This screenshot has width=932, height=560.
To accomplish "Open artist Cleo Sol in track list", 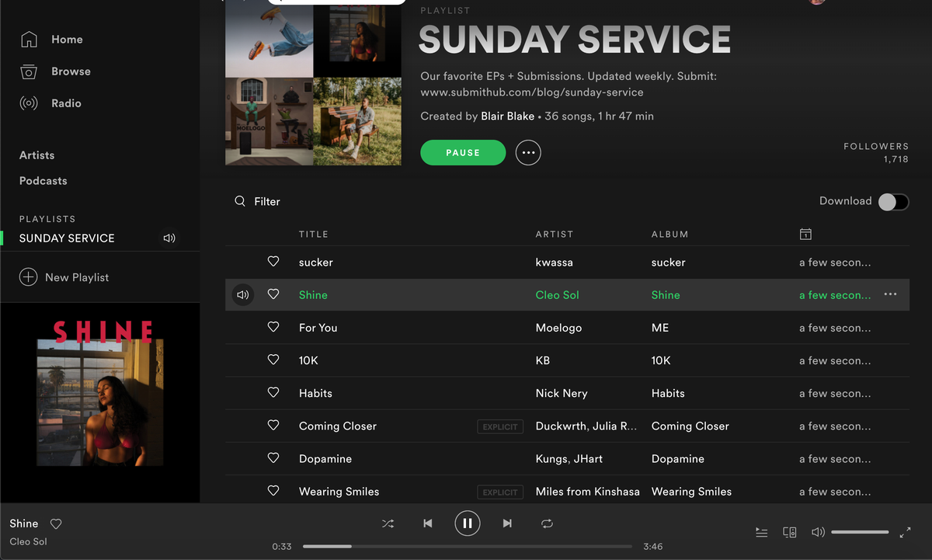I will [558, 295].
